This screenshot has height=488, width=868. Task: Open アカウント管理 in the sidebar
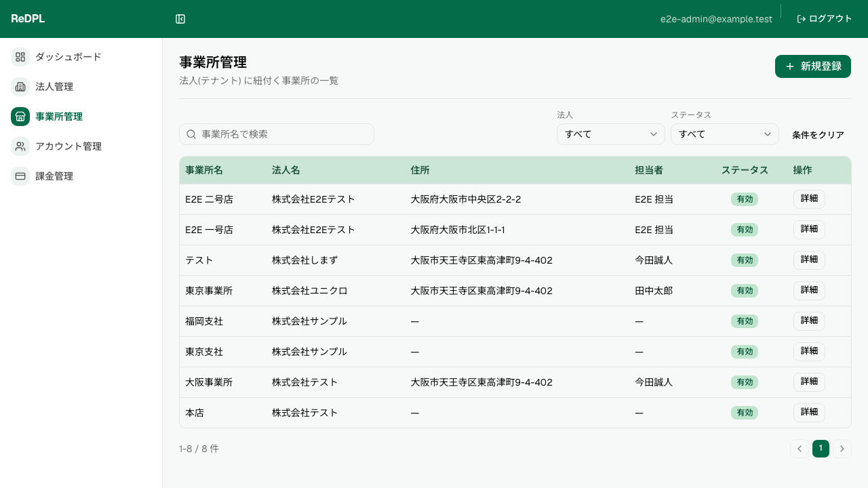click(x=81, y=146)
